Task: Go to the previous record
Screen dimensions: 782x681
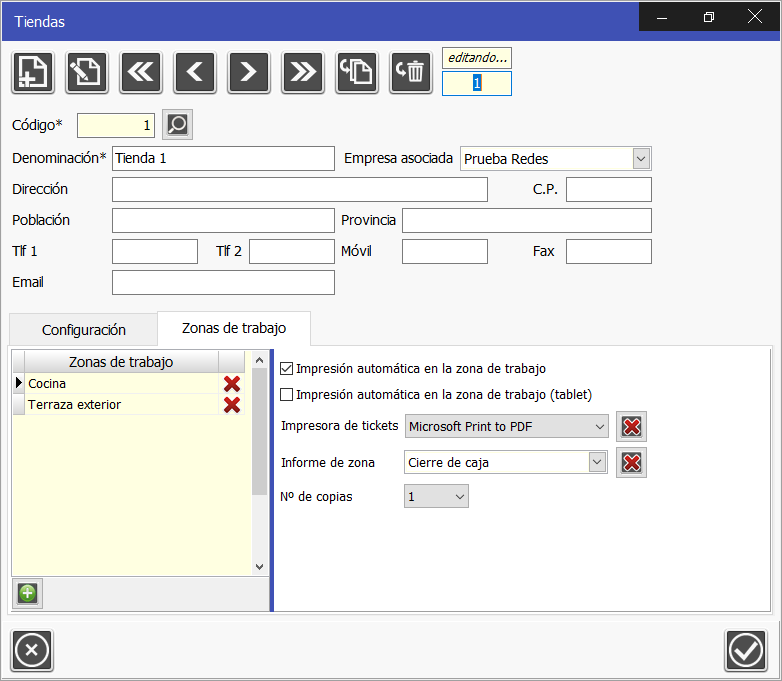Action: (x=195, y=72)
